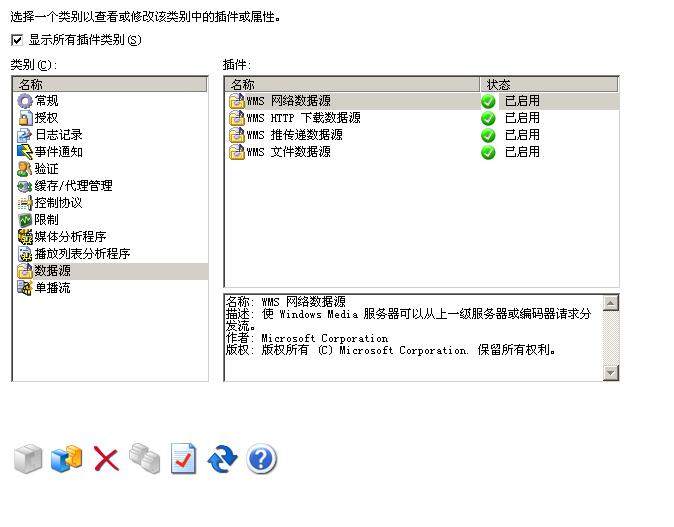Screen dimensions: 674x527
Task: Click the gray stacked boxes toolbar icon
Action: pos(145,459)
